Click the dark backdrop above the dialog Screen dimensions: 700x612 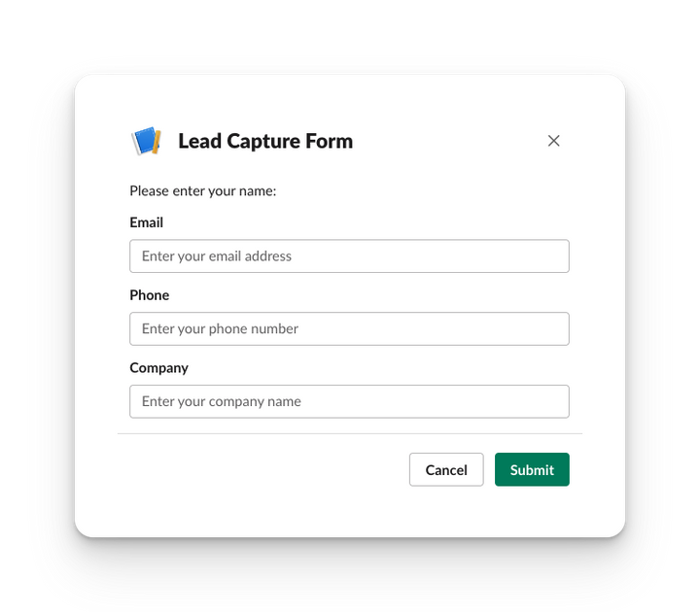click(x=350, y=34)
